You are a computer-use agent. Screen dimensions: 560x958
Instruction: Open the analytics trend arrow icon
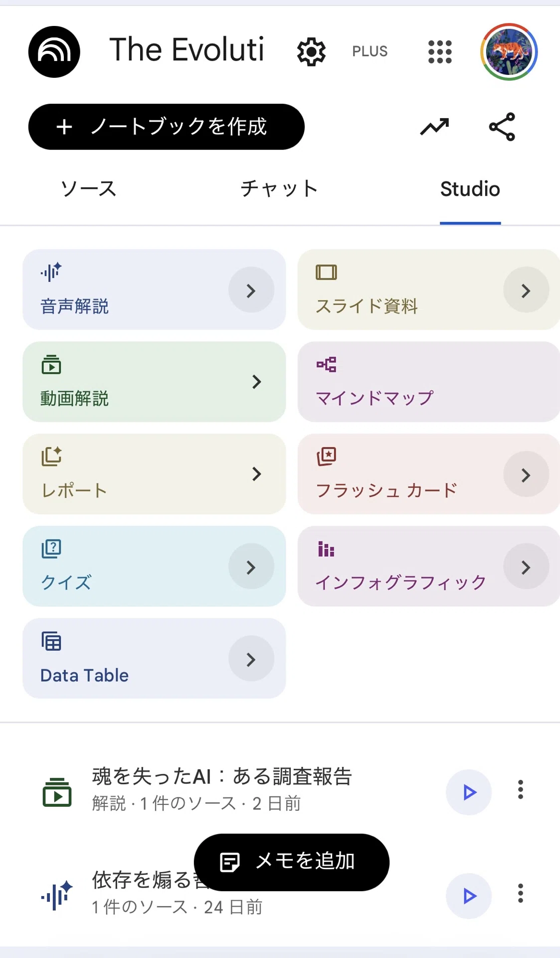(434, 127)
